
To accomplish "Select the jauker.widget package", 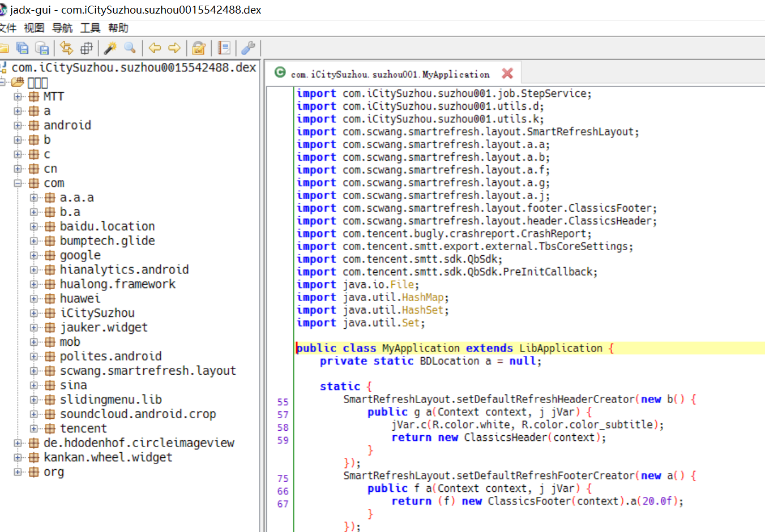I will [104, 328].
